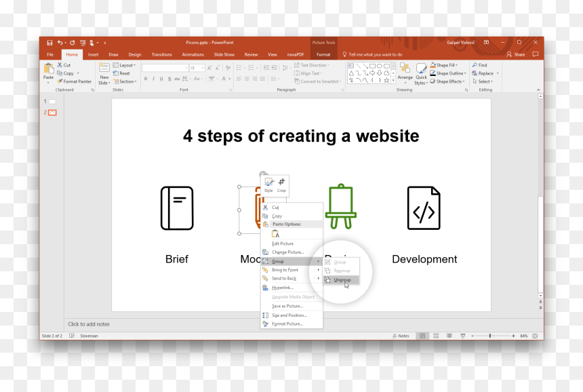Toggle Strikethrough formatting
The image size is (583, 392).
(x=178, y=79)
